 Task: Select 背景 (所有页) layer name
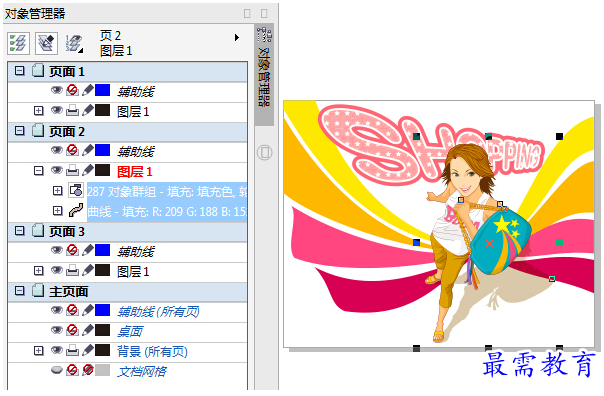click(152, 351)
